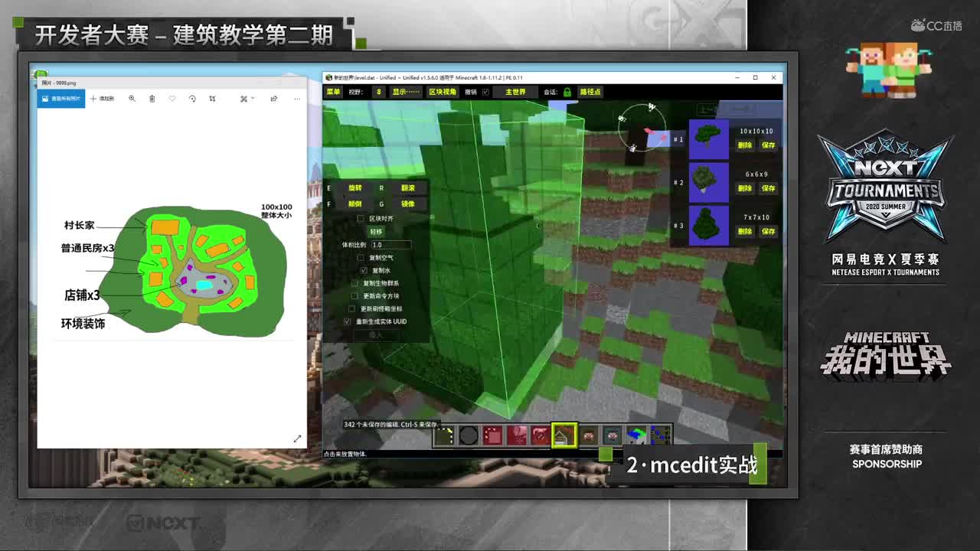This screenshot has width=980, height=551.
Task: Disable the 复制水 checkbox
Action: (x=364, y=270)
